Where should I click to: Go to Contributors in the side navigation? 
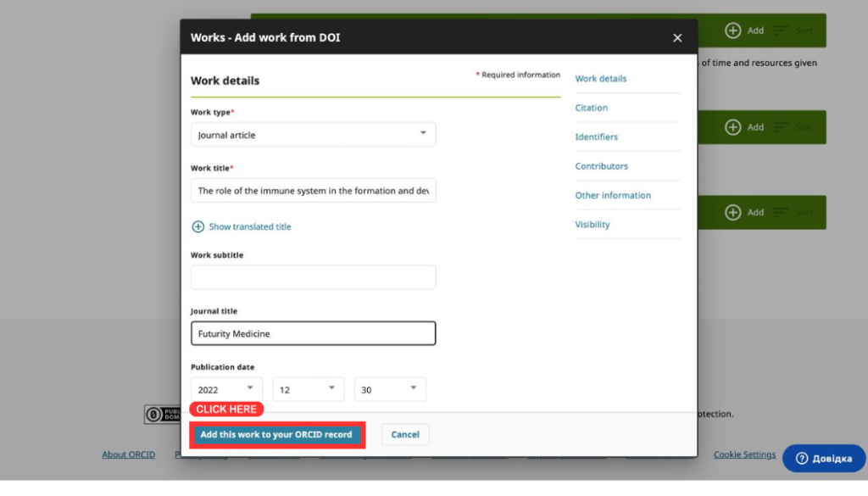coord(601,166)
